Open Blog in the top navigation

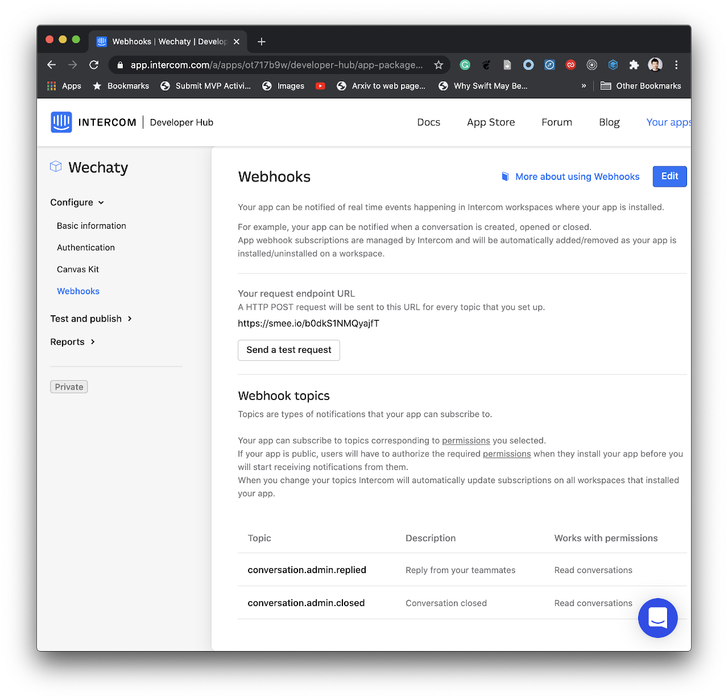[609, 122]
